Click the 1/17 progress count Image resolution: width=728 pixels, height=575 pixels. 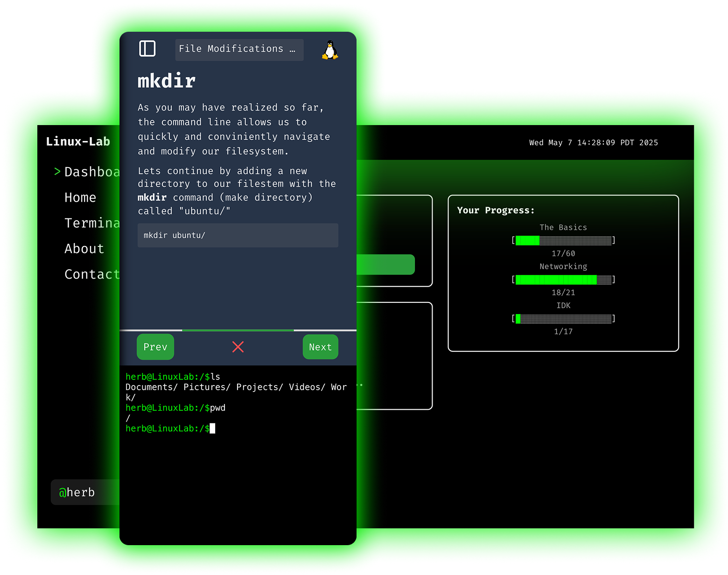click(x=563, y=332)
